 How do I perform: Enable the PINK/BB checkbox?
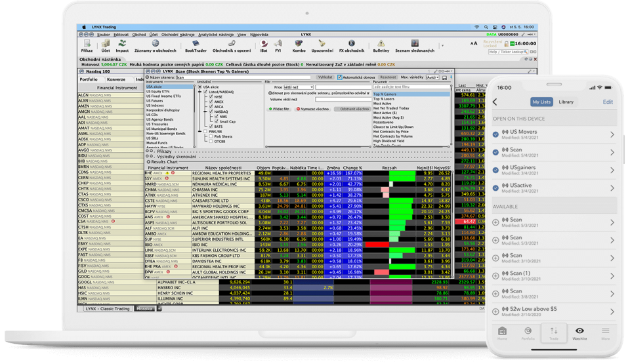tap(205, 131)
